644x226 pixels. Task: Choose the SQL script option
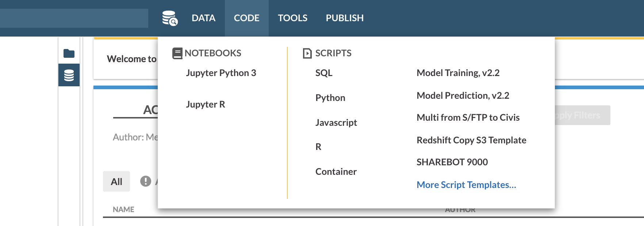click(x=324, y=73)
